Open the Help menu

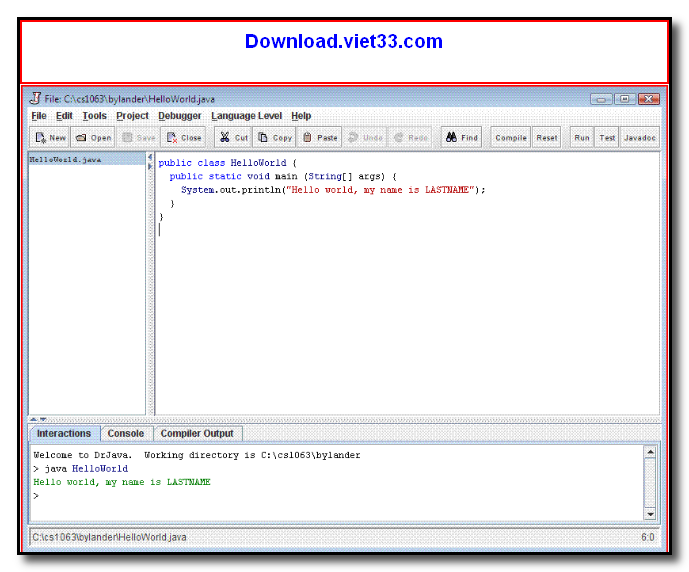(301, 116)
